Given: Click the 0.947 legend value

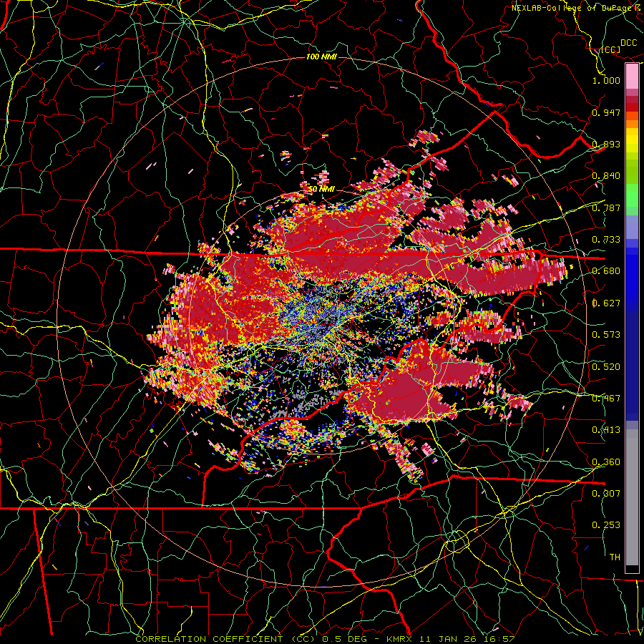Looking at the screenshot, I should [x=606, y=112].
